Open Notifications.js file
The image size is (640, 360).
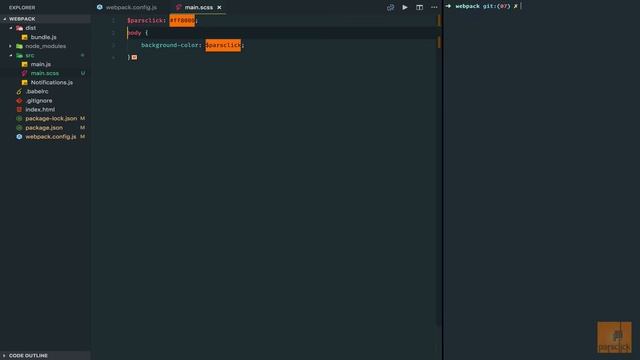pos(52,82)
